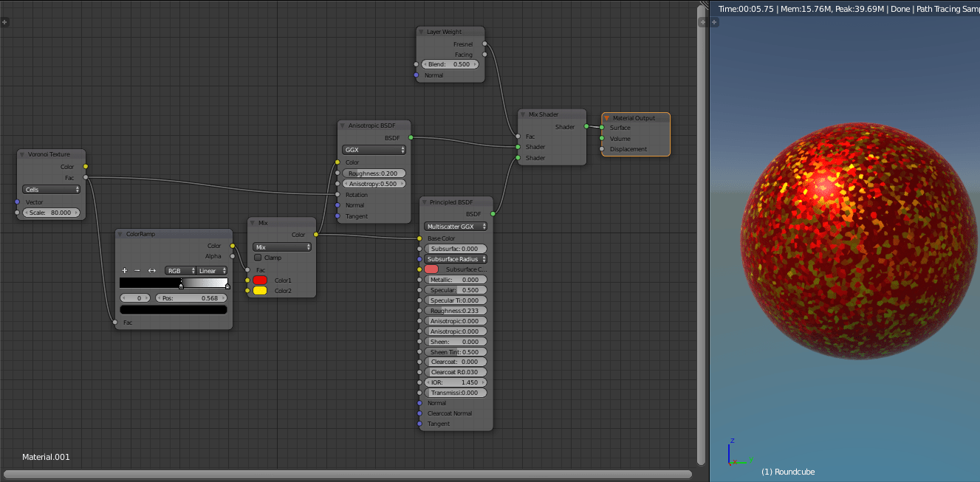980x482 pixels.
Task: Click the ColorRamp Alpha output socket
Action: [233, 256]
